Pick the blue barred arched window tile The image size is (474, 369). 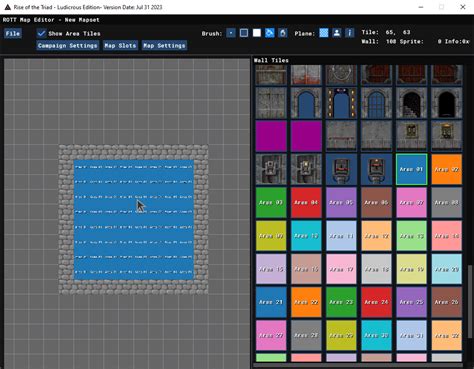376,103
